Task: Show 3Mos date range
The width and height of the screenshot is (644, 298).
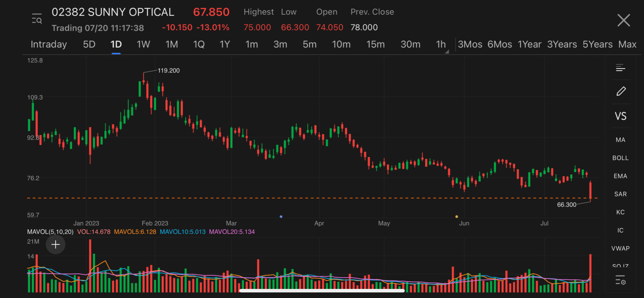Action: tap(470, 44)
